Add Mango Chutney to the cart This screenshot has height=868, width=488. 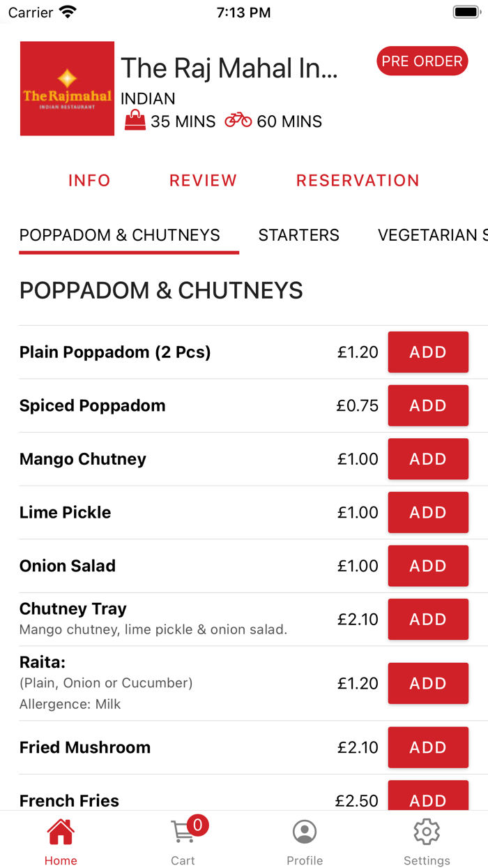tap(428, 459)
